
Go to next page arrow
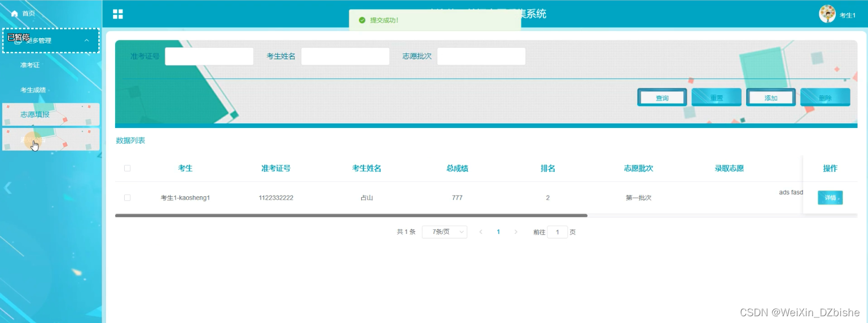tap(516, 232)
